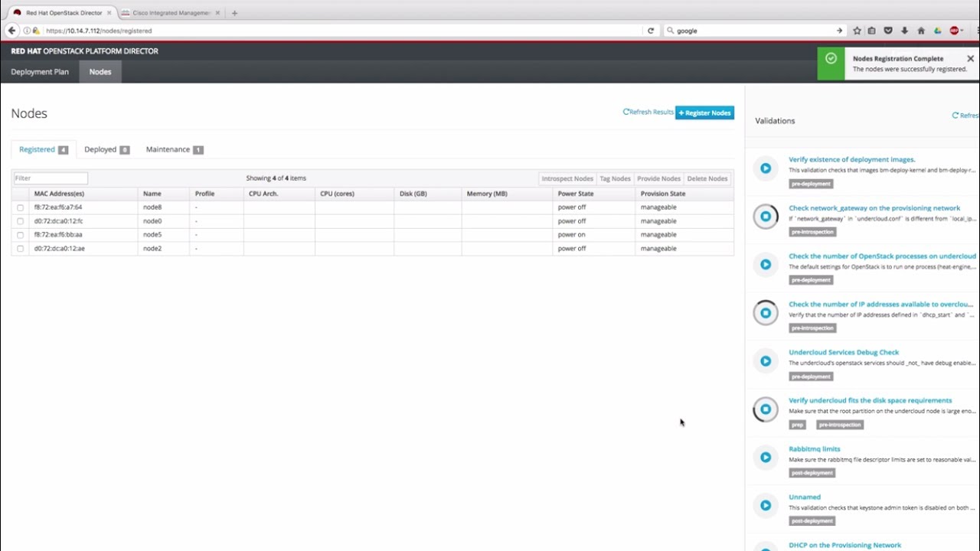Open Verify existence of deployment images link
The height and width of the screenshot is (551, 980).
click(851, 159)
